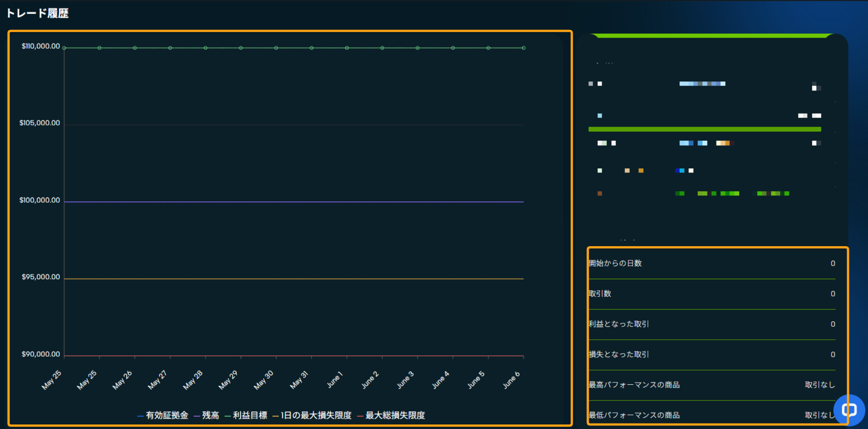
Task: Select the 損失となった取引 row
Action: click(x=711, y=354)
